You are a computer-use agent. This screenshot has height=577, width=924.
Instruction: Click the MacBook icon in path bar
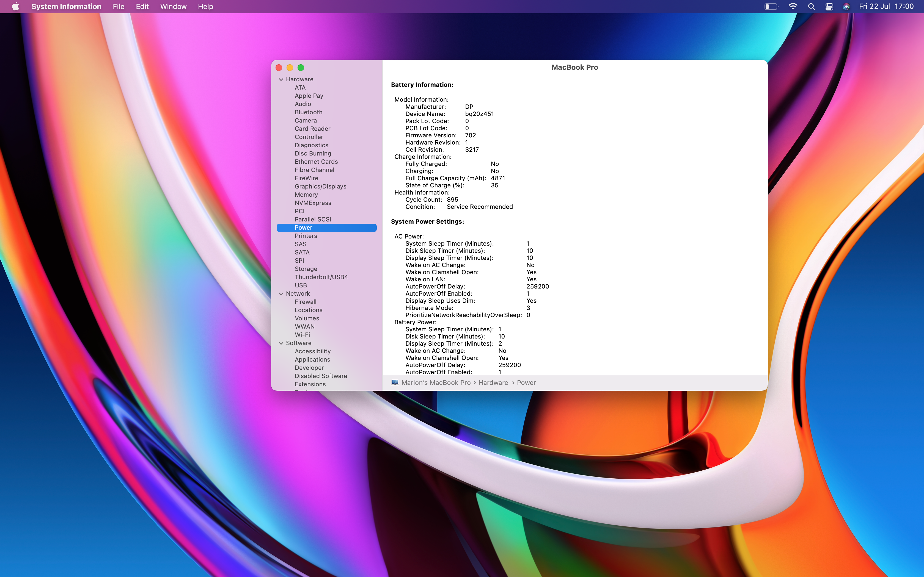(x=395, y=382)
